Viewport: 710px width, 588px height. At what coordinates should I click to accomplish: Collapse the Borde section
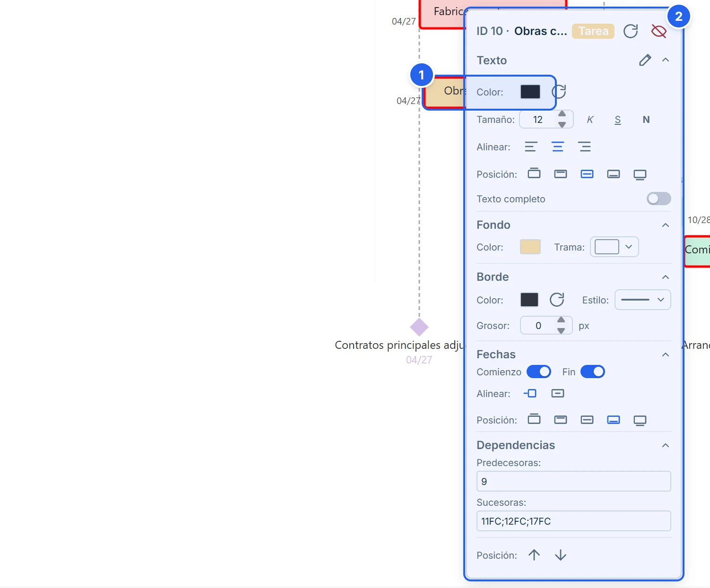pyautogui.click(x=666, y=277)
